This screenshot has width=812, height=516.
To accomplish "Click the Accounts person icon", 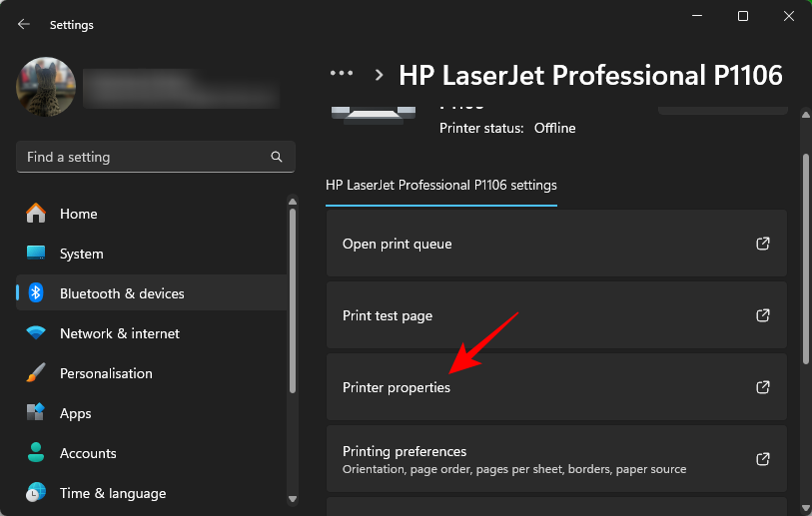I will click(36, 453).
